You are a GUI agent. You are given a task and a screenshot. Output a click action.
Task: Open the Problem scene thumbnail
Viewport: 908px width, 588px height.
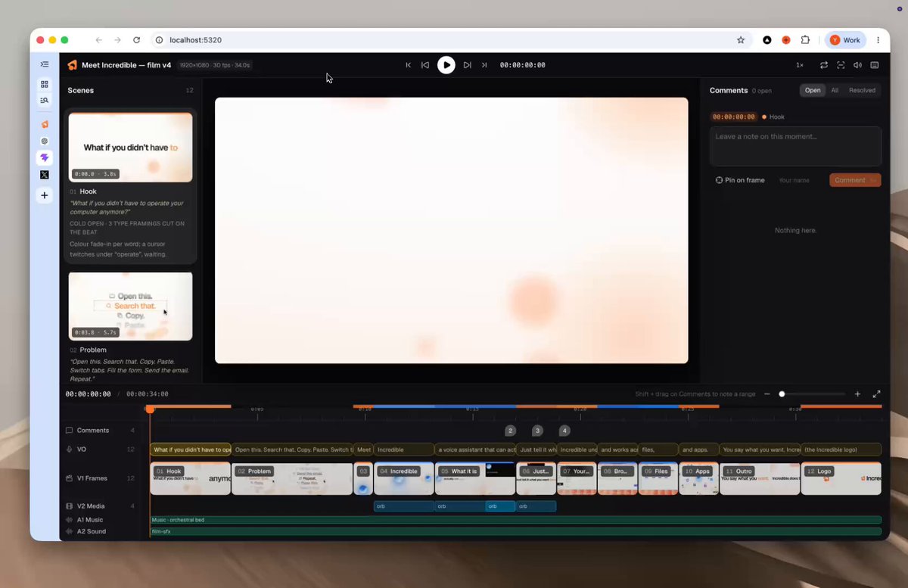pyautogui.click(x=130, y=306)
